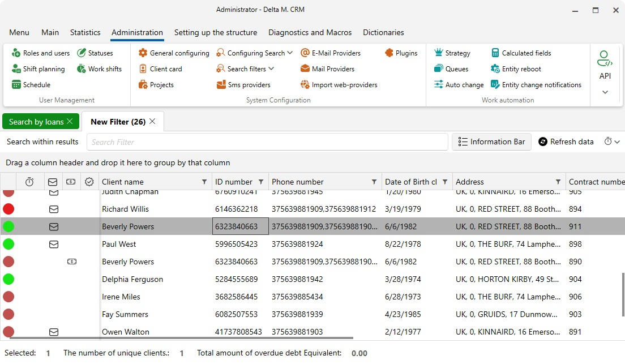
Task: Click the green status circle for Paul West
Action: point(8,245)
